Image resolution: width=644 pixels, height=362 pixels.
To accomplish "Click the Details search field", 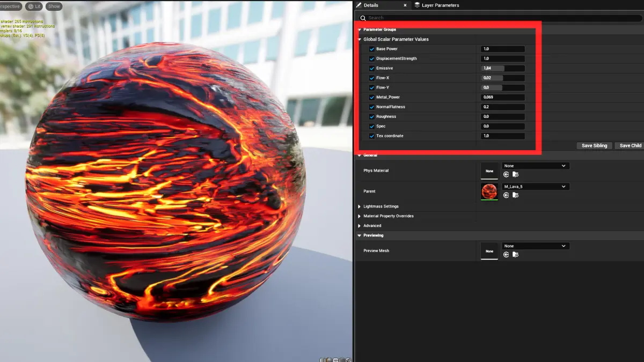I will click(x=500, y=18).
